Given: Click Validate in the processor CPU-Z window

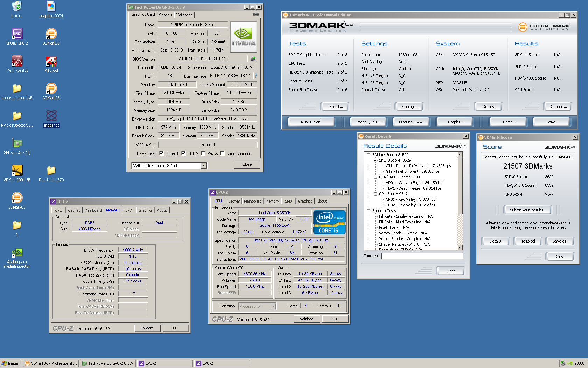Looking at the screenshot, I should point(307,319).
